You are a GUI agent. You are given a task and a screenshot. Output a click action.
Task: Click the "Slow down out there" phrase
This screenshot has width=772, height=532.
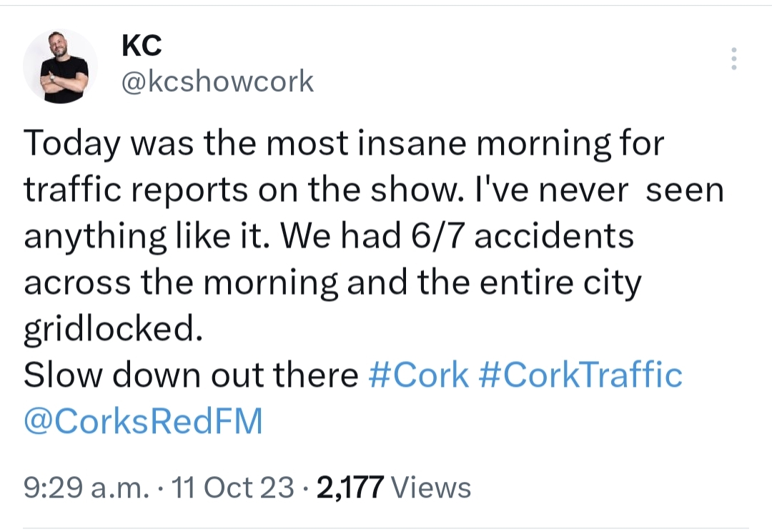click(191, 375)
